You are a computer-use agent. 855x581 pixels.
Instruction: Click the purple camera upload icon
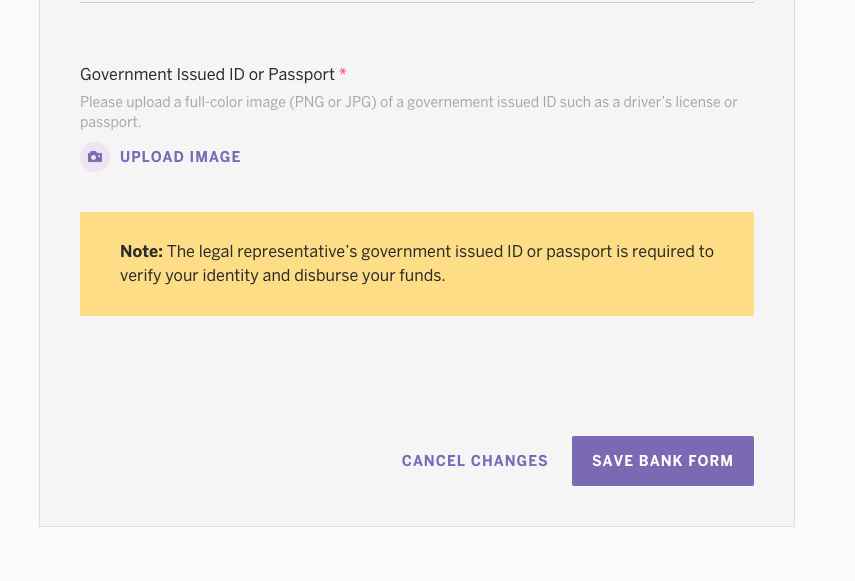pos(95,157)
